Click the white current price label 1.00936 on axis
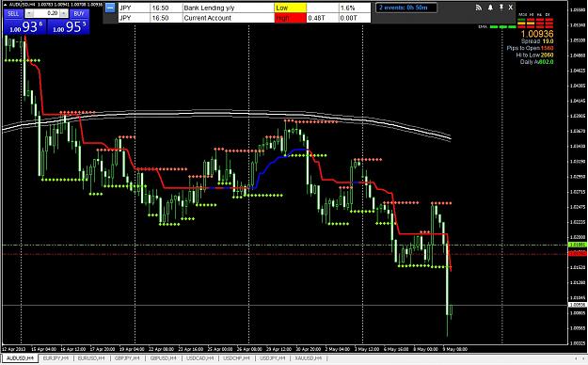The height and width of the screenshot is (365, 588). (x=578, y=305)
